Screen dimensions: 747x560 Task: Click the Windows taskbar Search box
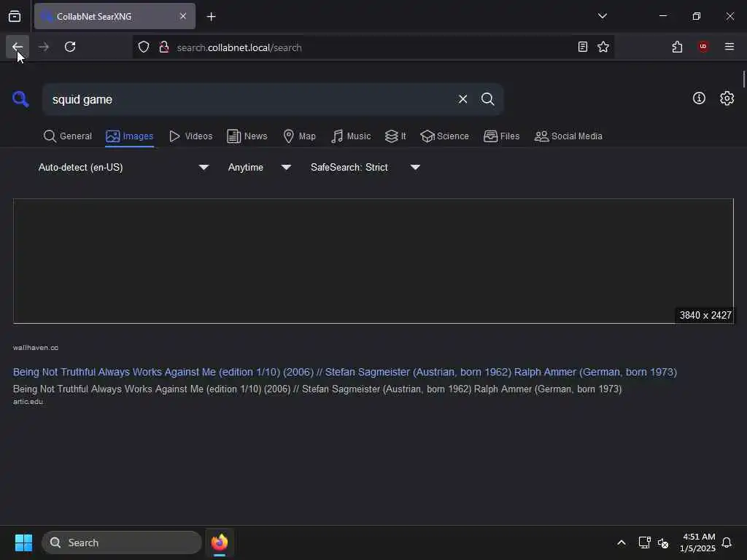(122, 542)
